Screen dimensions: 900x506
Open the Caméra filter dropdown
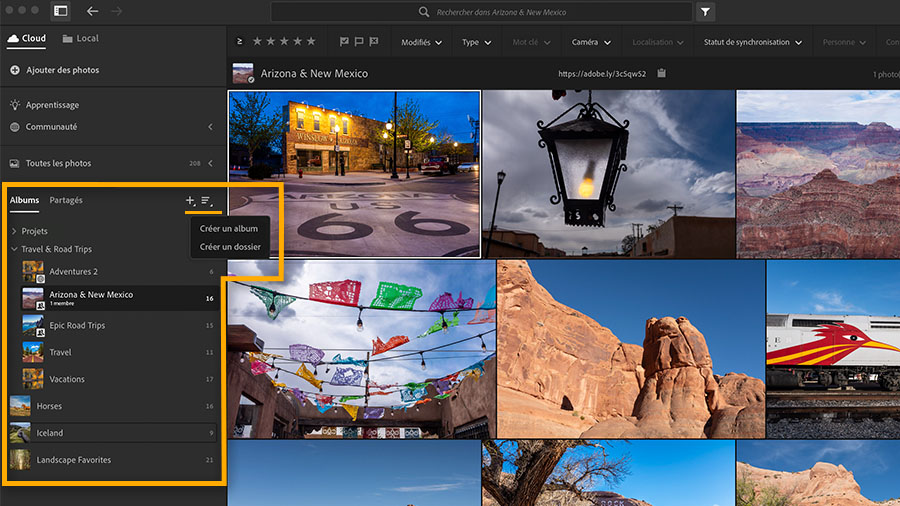(590, 42)
